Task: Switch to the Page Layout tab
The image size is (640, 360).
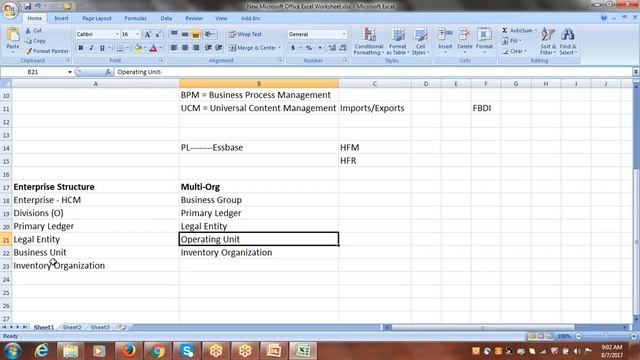Action: (x=97, y=18)
